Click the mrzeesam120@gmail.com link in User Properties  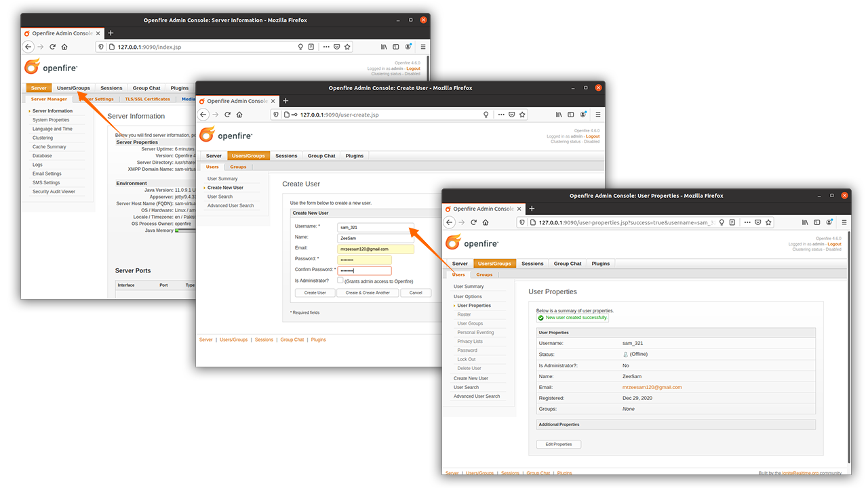[652, 387]
